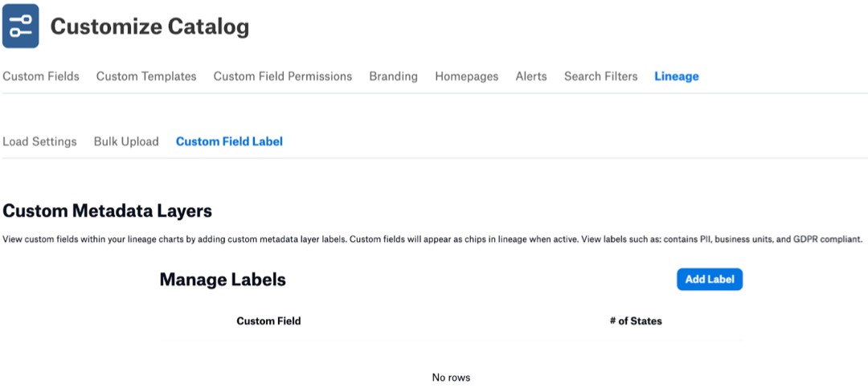The image size is (868, 388).
Task: Switch to the Custom Templates tab
Action: 146,76
